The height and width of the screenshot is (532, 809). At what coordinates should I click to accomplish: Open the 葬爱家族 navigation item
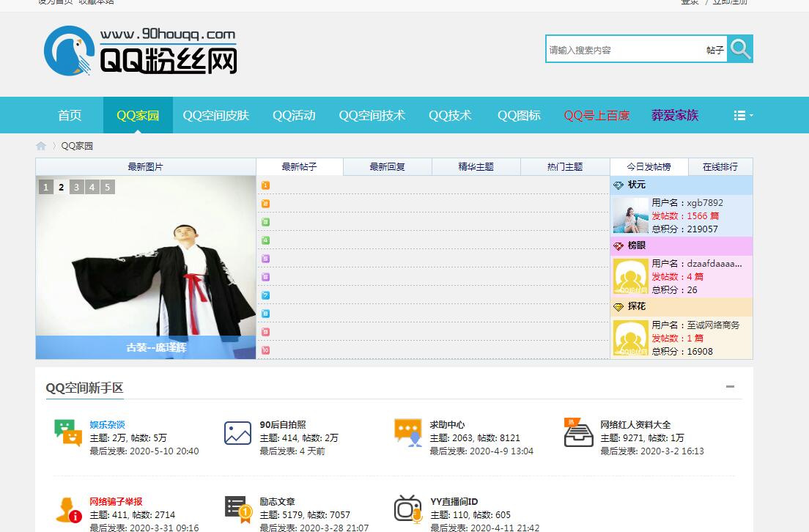coord(675,115)
